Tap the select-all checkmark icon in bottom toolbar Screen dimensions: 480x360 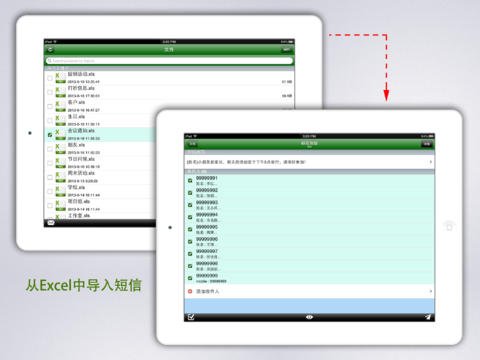[191, 317]
